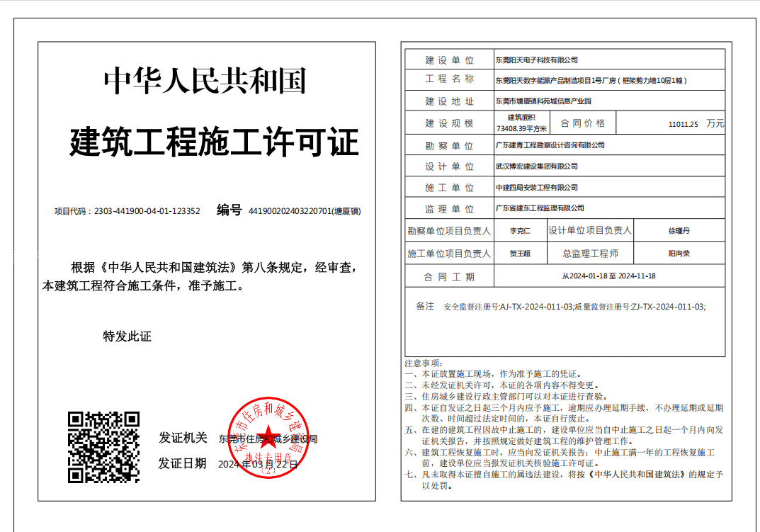The image size is (760, 532).
Task: Click the 73408.39平方米 building area cell
Action: point(521,123)
